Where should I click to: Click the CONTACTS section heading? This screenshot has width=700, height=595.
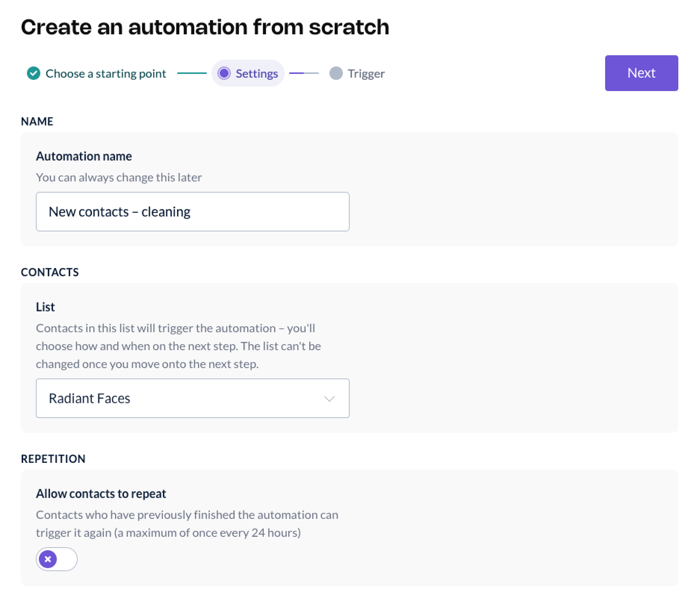[50, 272]
